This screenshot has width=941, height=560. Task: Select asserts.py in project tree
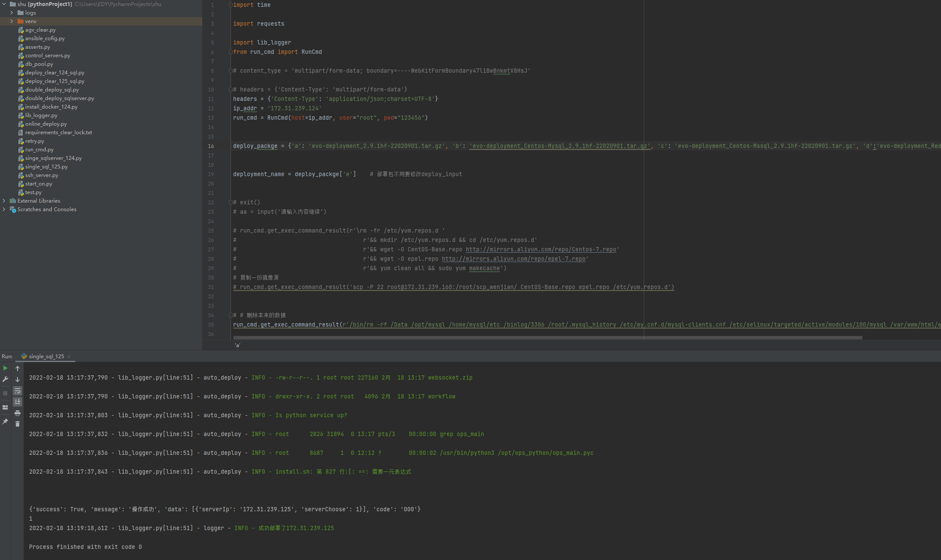pyautogui.click(x=38, y=47)
